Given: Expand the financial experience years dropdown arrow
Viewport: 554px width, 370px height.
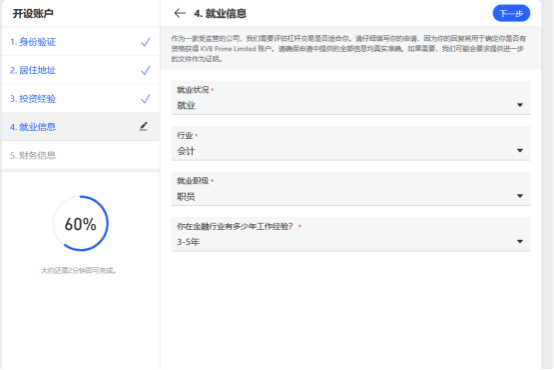Looking at the screenshot, I should pyautogui.click(x=520, y=242).
